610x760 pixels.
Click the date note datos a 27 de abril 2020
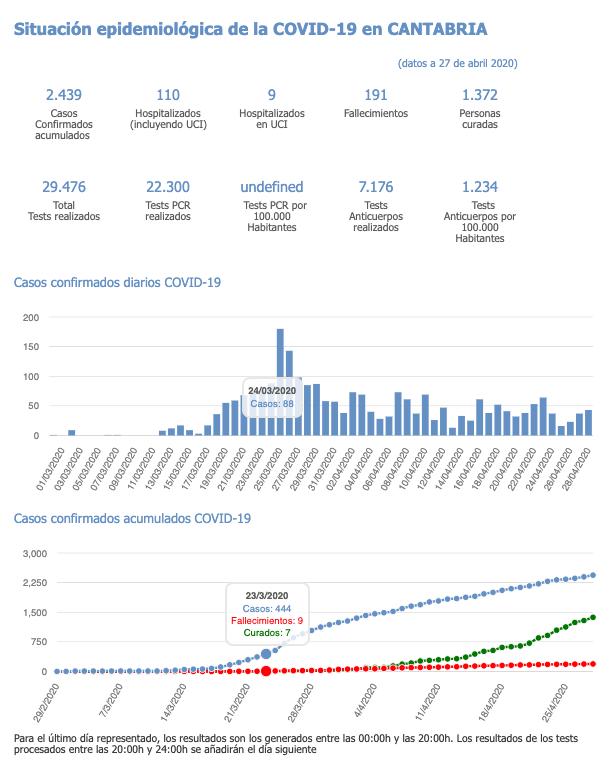[x=457, y=63]
